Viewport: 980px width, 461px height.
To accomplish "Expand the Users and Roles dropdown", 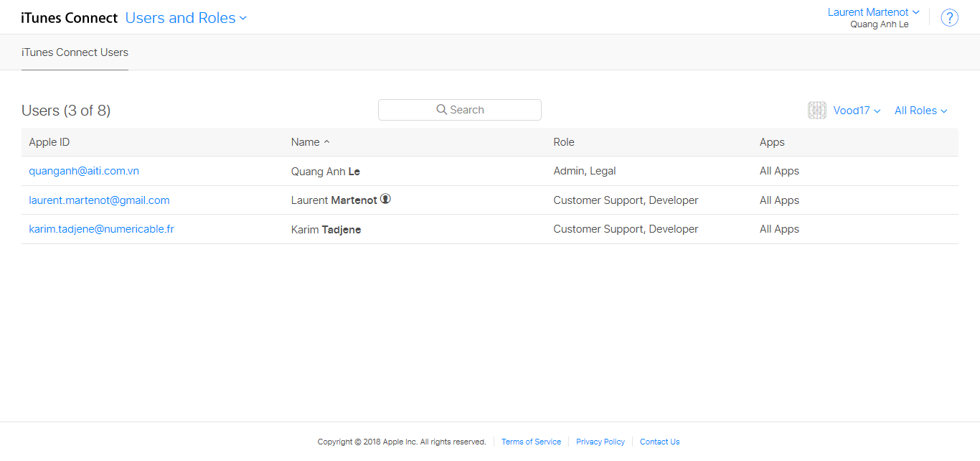I will click(x=186, y=18).
